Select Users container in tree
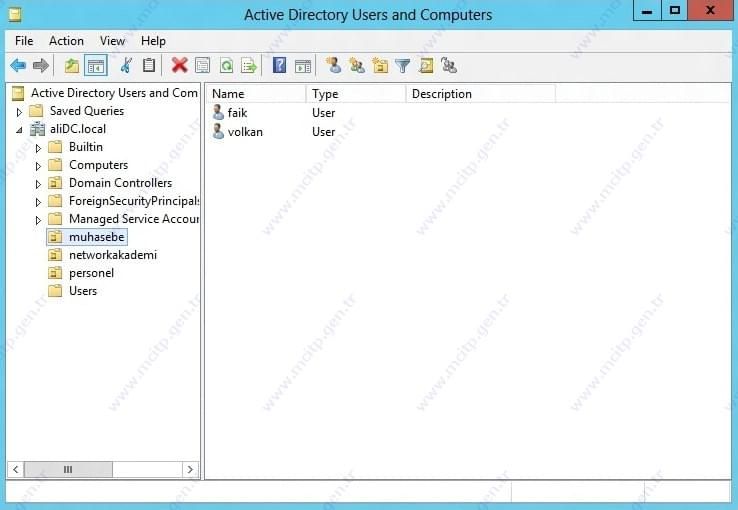Image resolution: width=738 pixels, height=510 pixels. point(83,291)
